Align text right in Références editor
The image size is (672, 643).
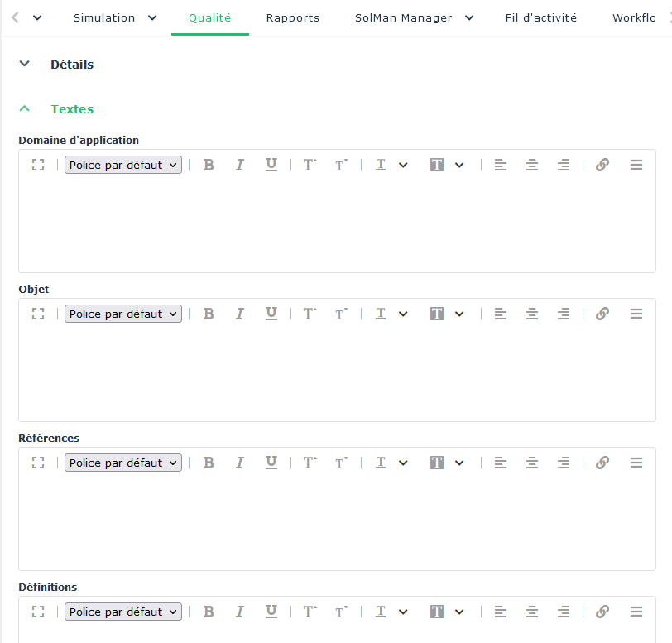[564, 463]
